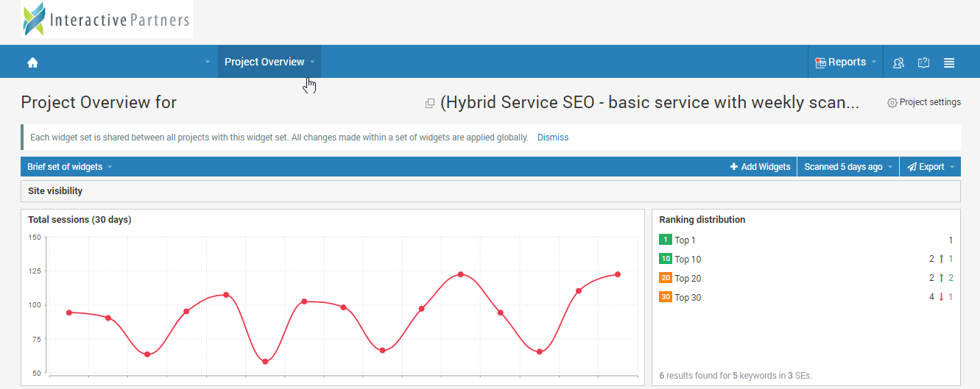Expand the Brief set of widgets dropdown

click(x=69, y=167)
